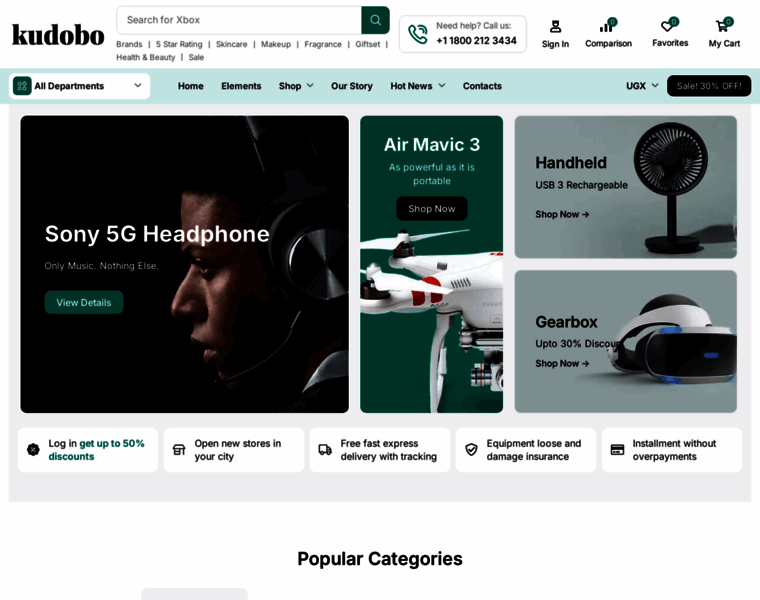Click Shop Now under Gearbox

pyautogui.click(x=562, y=363)
